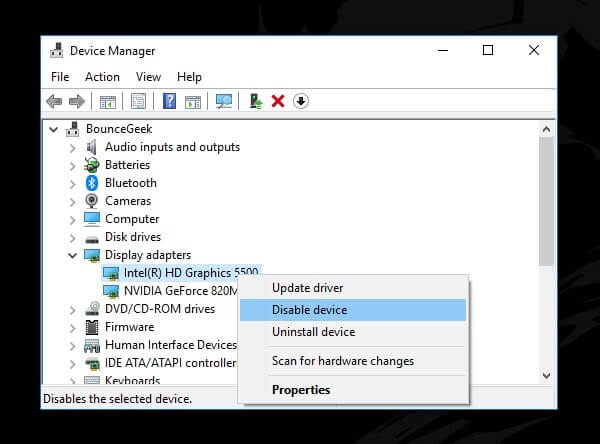Click the Audio inputs and outputs speaker icon
600x444 pixels.
tap(91, 147)
